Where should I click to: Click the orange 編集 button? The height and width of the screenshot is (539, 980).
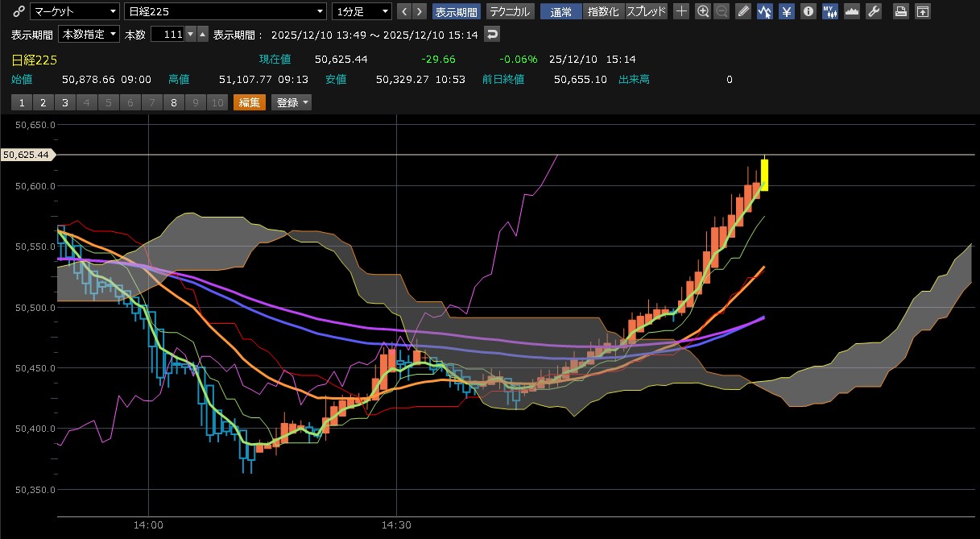[249, 102]
